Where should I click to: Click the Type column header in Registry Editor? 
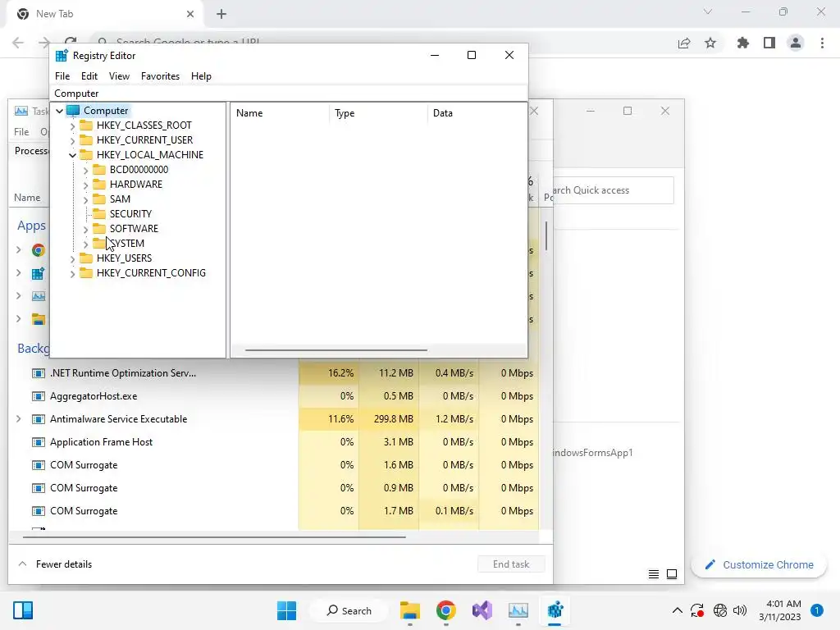tap(378, 113)
